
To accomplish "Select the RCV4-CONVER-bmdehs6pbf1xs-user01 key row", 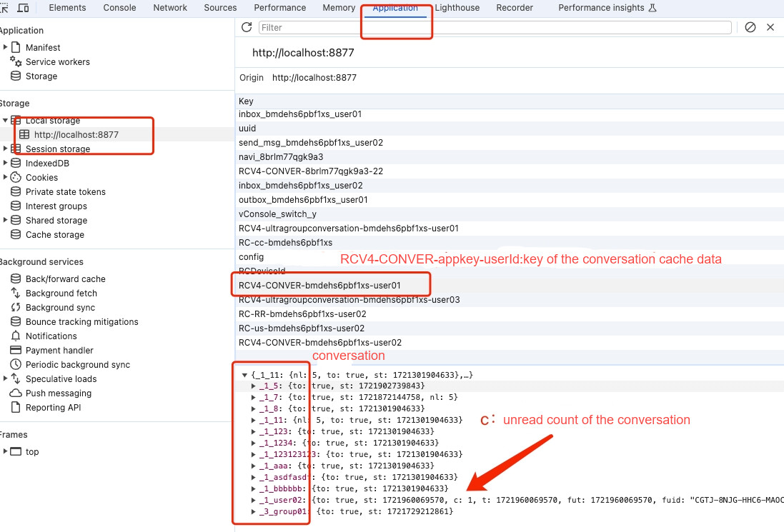I will [510, 285].
